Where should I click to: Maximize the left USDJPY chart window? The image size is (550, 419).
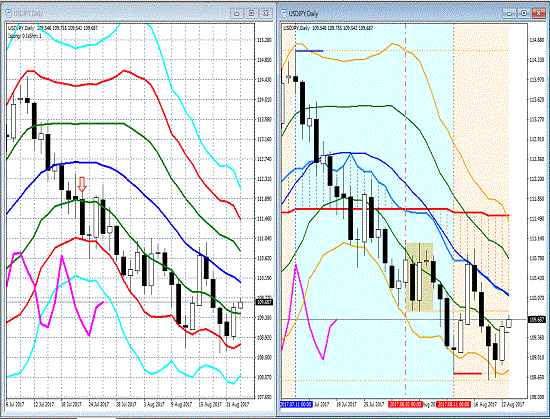[251, 13]
